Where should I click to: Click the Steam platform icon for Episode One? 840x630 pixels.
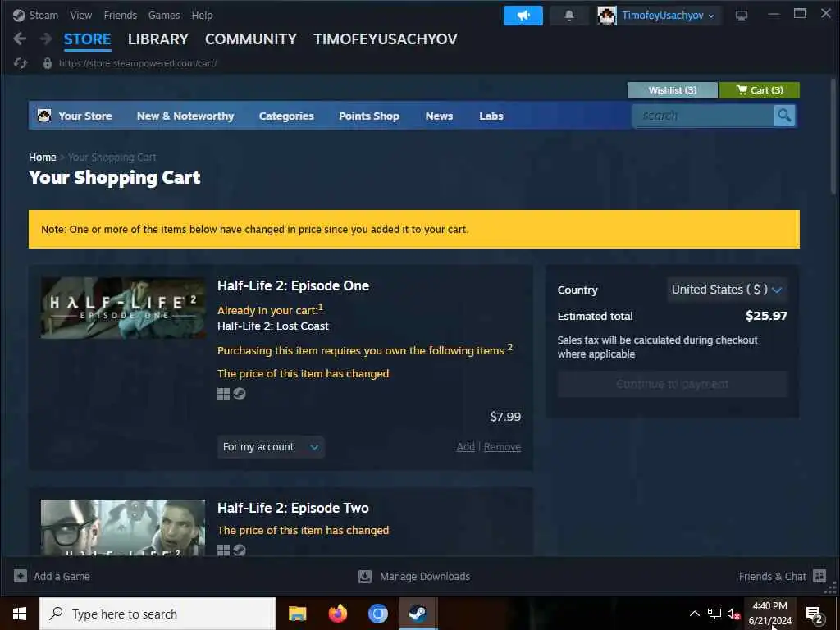(x=240, y=394)
